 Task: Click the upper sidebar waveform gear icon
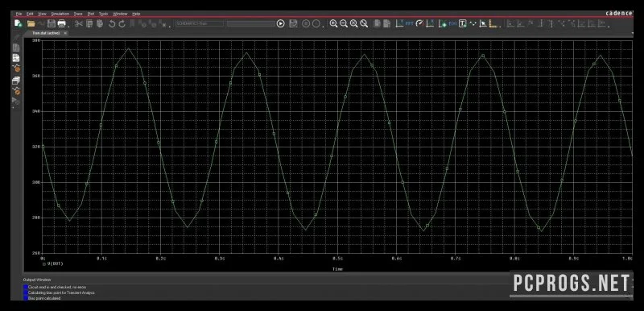click(16, 68)
